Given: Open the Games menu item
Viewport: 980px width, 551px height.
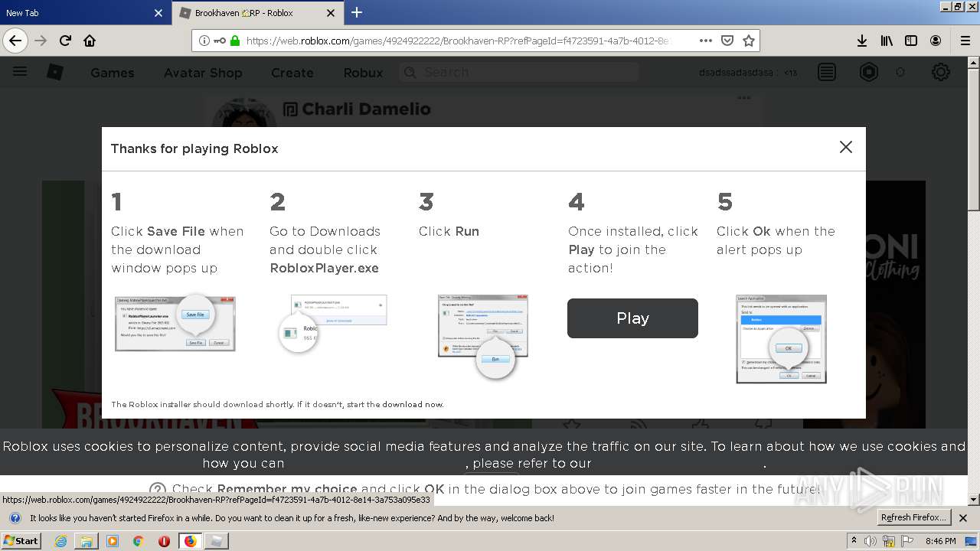Looking at the screenshot, I should 113,73.
